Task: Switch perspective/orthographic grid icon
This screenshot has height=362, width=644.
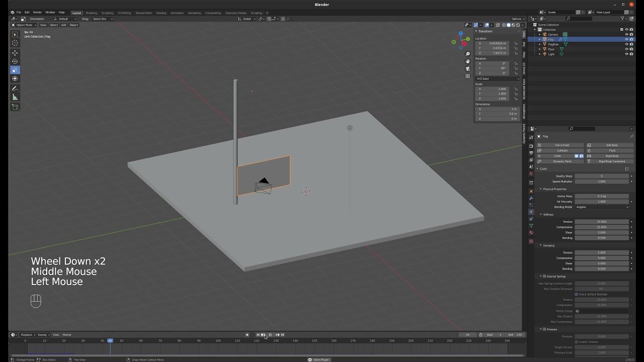Action: pos(467,76)
